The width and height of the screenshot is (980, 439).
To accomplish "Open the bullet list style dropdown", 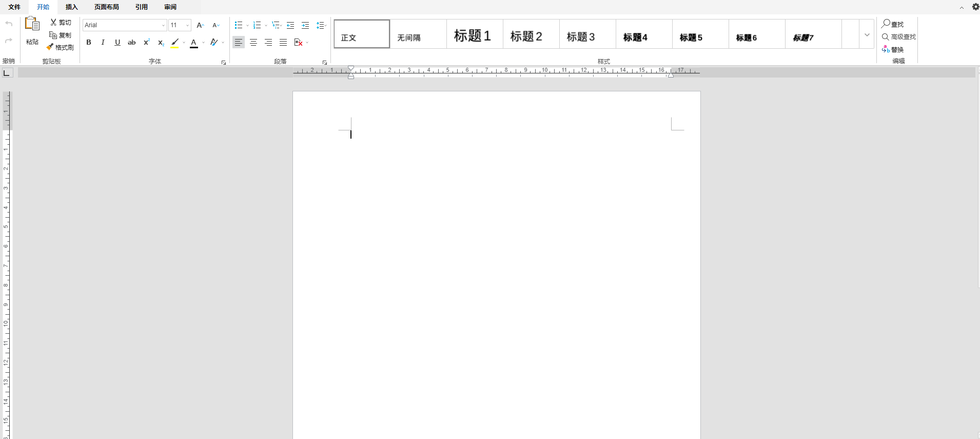I will pos(247,25).
